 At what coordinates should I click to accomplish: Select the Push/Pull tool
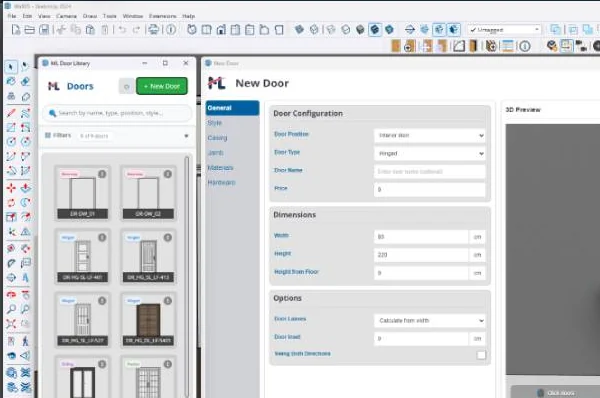coord(25,188)
